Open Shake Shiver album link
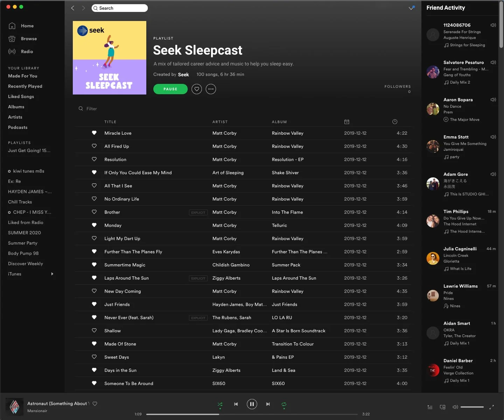 285,173
